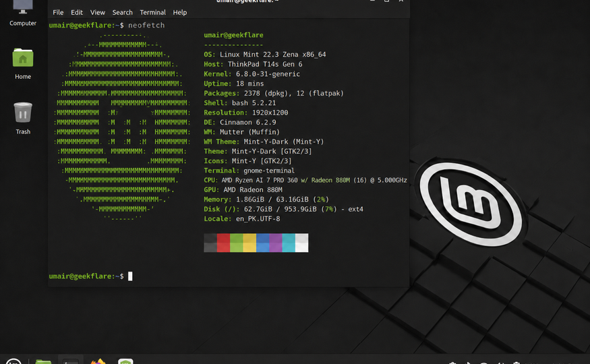590x364 pixels.
Task: Launch Firefox from the panel
Action: click(98, 362)
